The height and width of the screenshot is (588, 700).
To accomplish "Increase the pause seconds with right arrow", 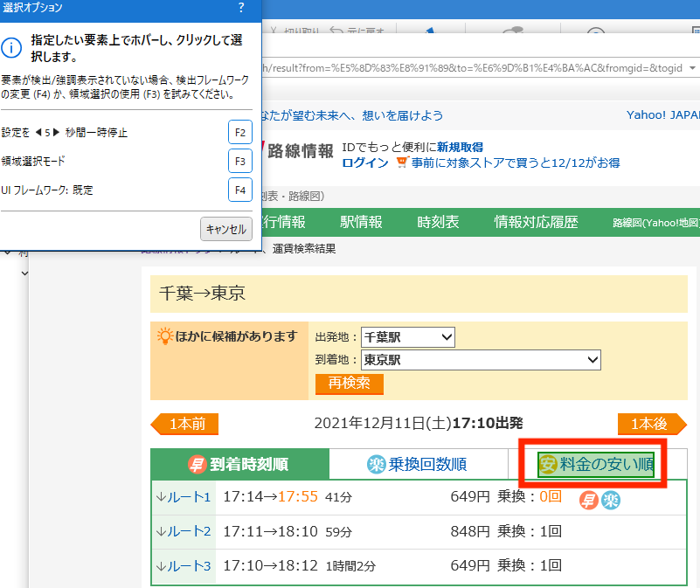I will (x=56, y=132).
